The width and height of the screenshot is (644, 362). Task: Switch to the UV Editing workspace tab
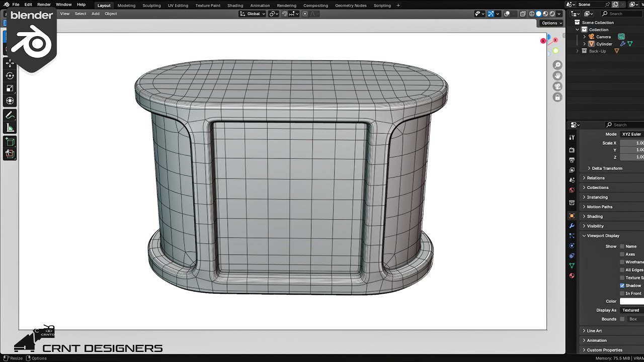[178, 6]
